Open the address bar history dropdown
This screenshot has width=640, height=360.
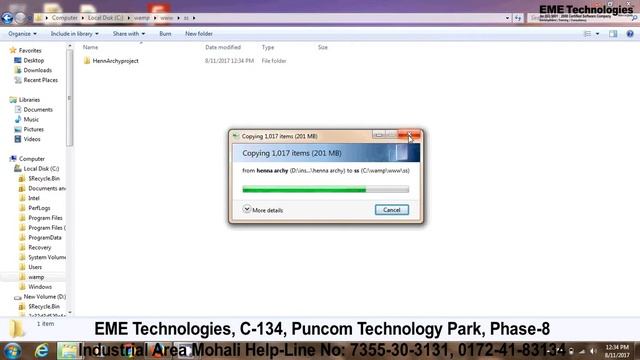tap(507, 18)
